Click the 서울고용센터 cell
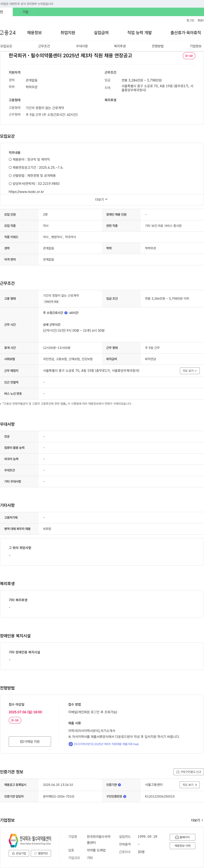204x868 pixels. point(154,785)
